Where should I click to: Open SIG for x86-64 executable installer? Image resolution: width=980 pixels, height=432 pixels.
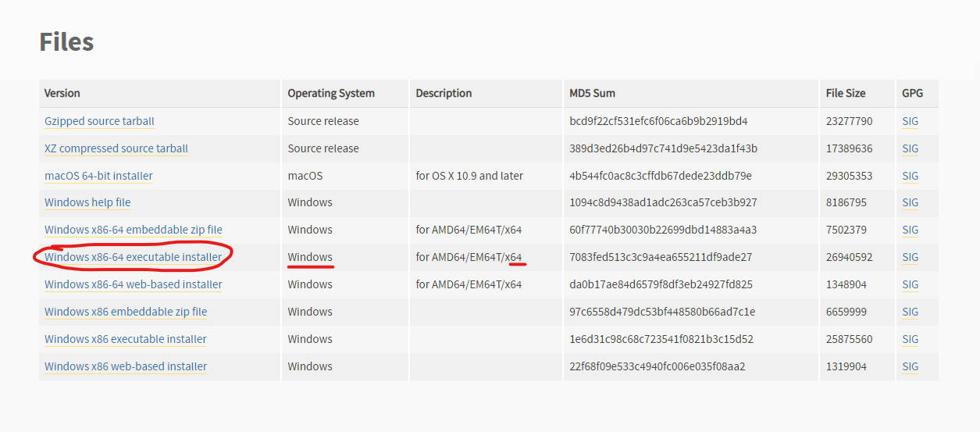tap(911, 257)
